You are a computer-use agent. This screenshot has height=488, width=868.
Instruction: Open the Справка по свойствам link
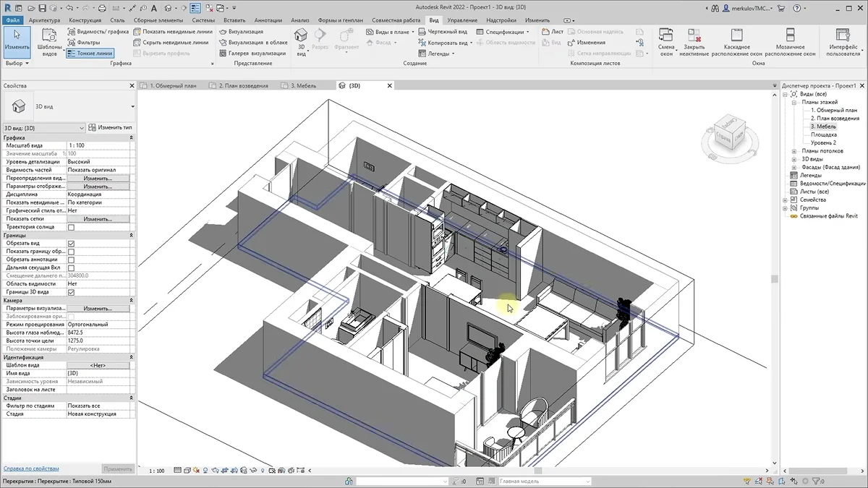[31, 469]
